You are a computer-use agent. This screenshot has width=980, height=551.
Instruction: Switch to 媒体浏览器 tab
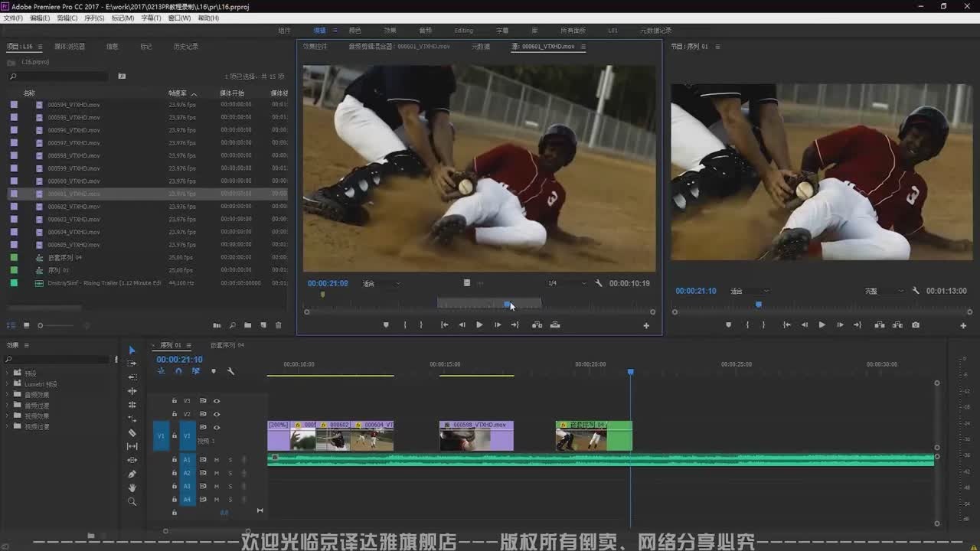click(70, 47)
